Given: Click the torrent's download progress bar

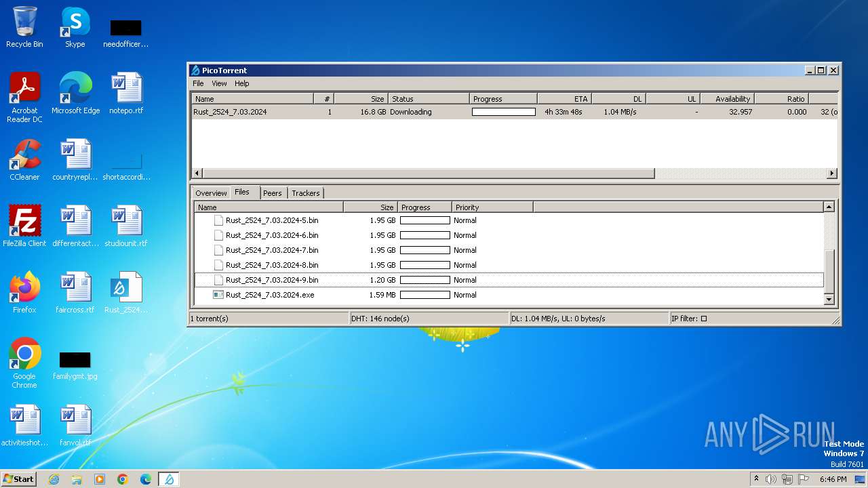Looking at the screenshot, I should (504, 112).
